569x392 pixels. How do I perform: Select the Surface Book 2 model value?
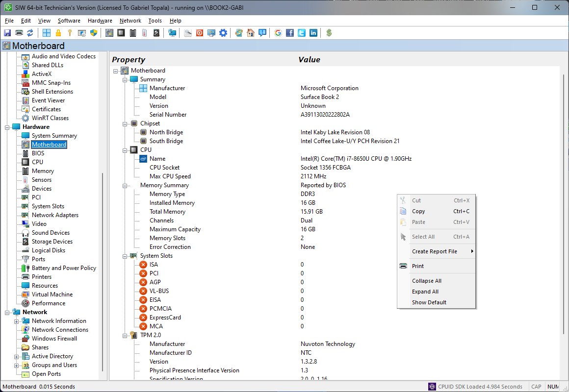[x=320, y=97]
